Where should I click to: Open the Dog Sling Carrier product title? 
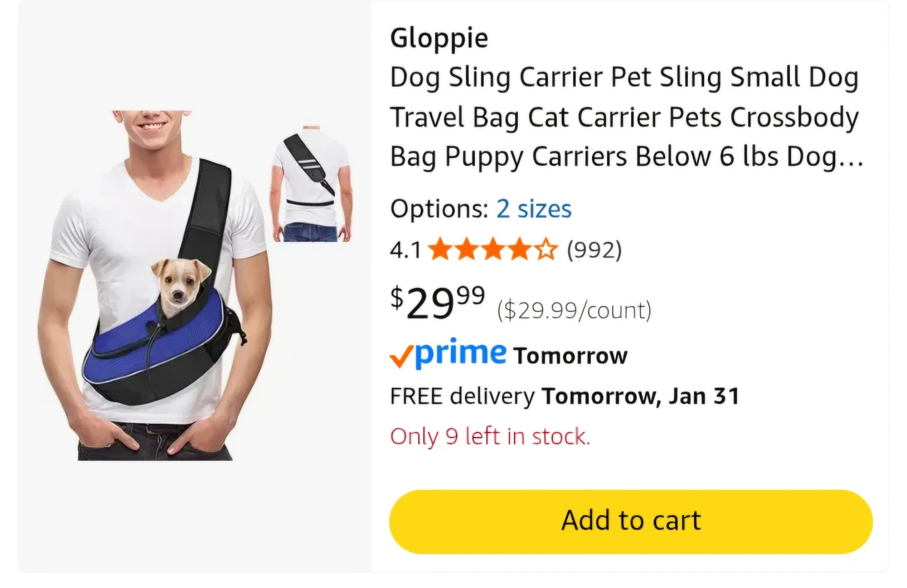(x=625, y=117)
